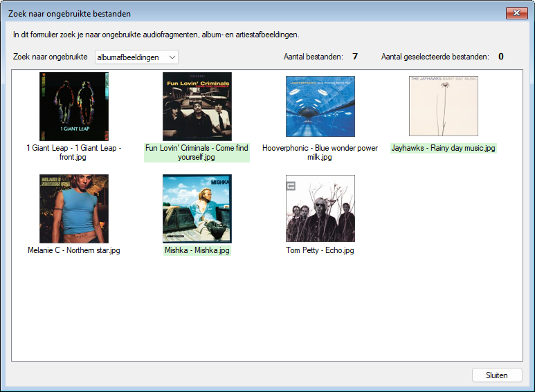Select the Mishka album cover thumbnail
535x392 pixels.
pos(197,209)
